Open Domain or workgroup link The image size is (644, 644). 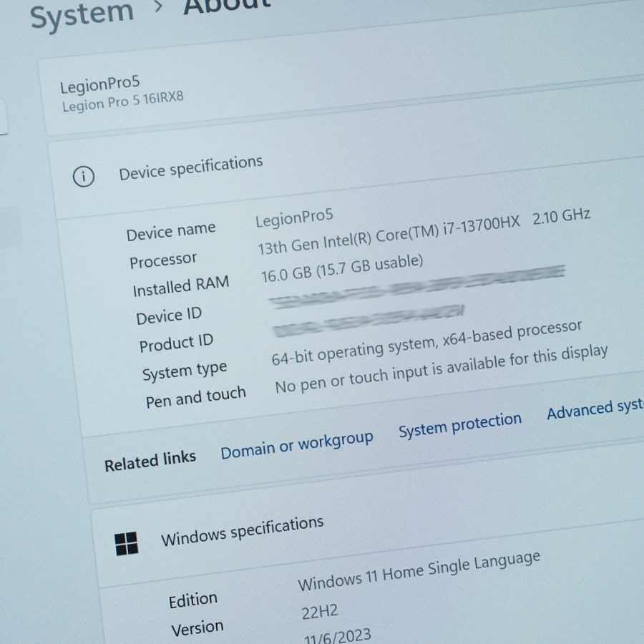tap(296, 445)
